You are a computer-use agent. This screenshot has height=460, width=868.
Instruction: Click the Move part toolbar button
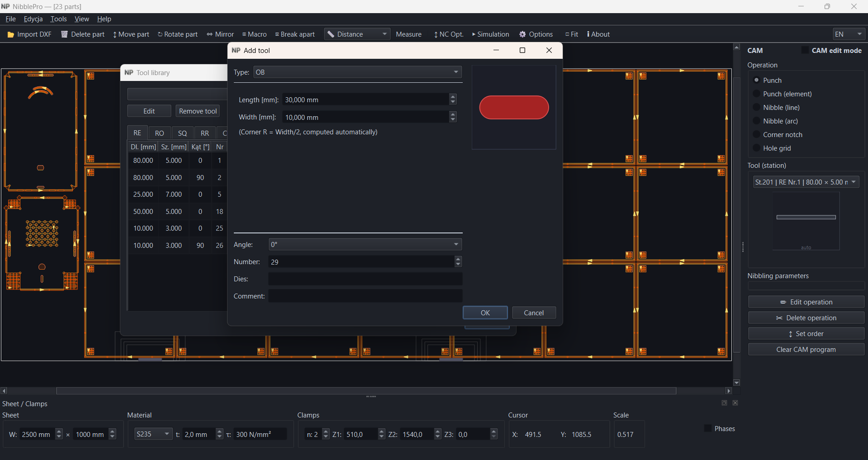point(131,34)
